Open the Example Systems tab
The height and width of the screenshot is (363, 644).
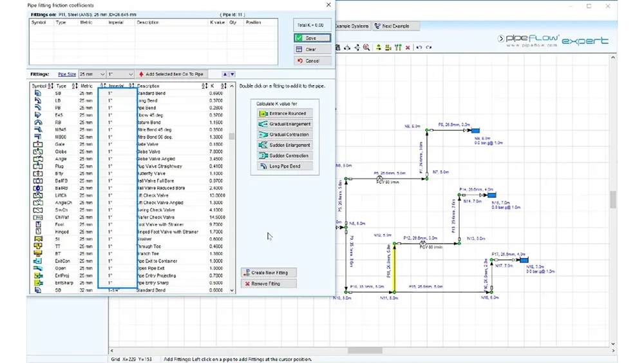point(352,26)
